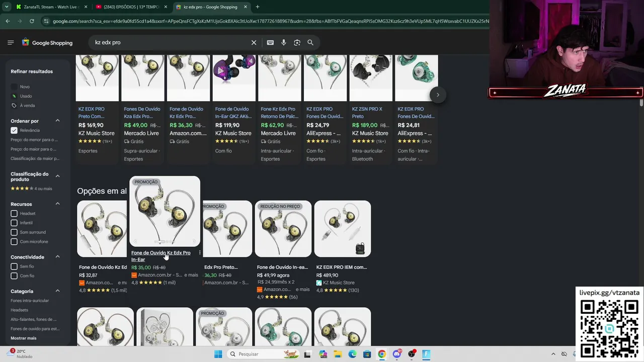Toggle the Sem fio connectivity filter

coord(14,266)
